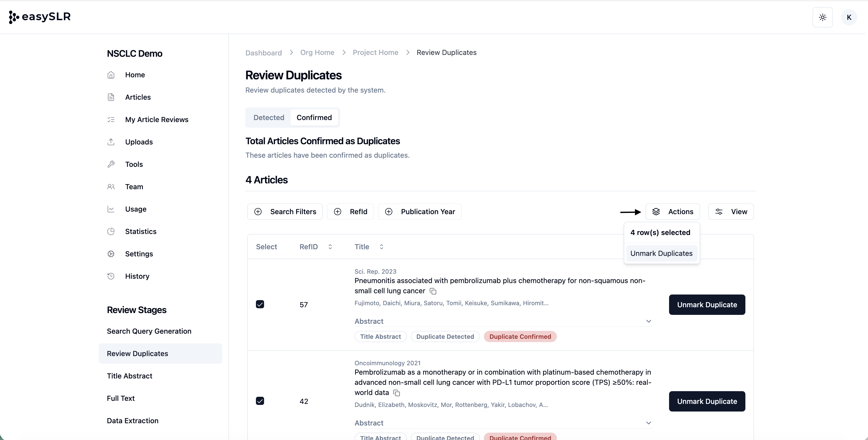Select Unmark Duplicates from Actions menu
Viewport: 868px width, 440px height.
pos(661,253)
